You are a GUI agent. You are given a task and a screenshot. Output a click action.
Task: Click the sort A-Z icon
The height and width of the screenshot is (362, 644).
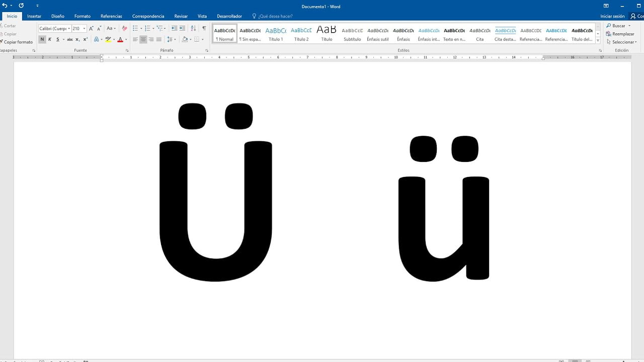click(x=193, y=29)
